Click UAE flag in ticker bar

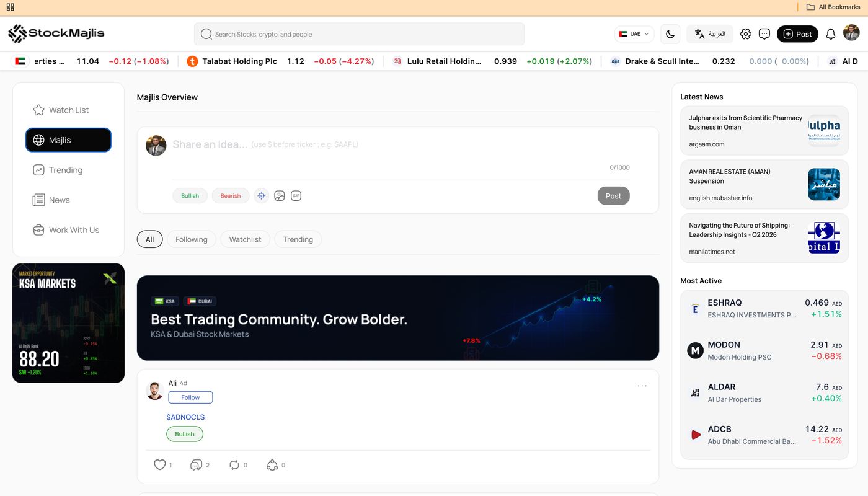20,61
